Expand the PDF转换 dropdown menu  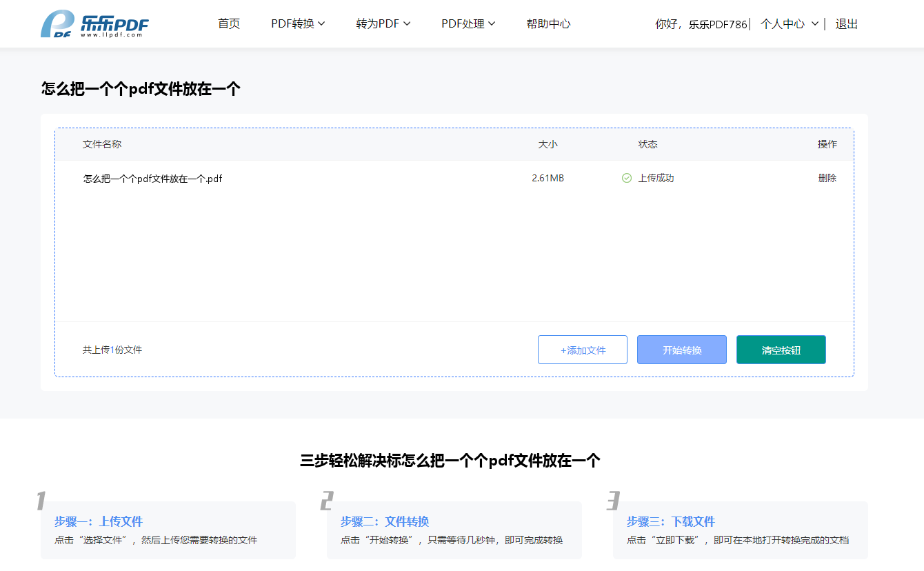click(x=298, y=23)
